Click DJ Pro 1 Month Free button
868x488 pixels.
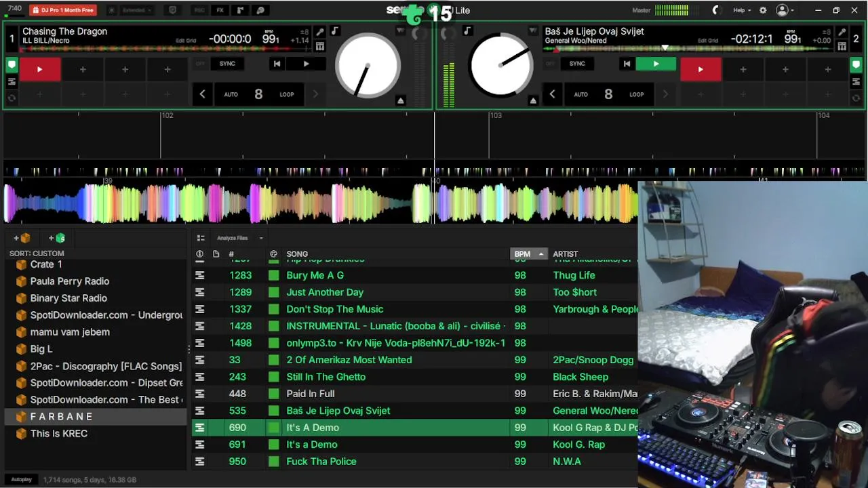(63, 10)
